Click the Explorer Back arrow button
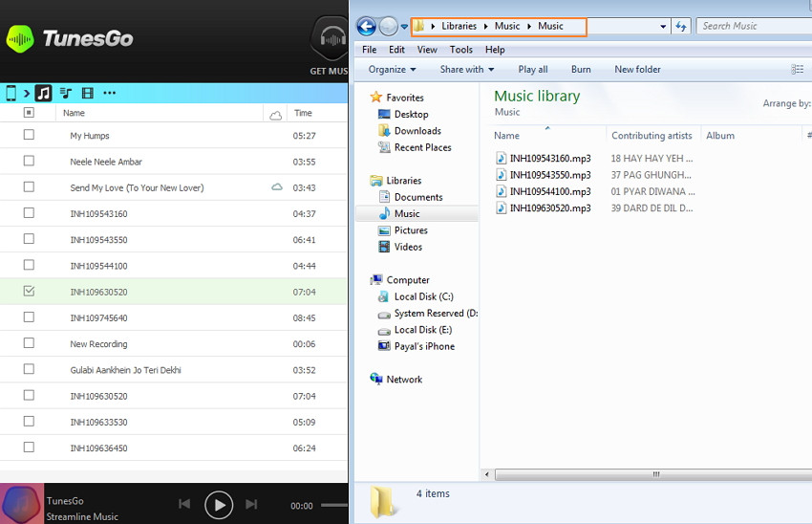Screen dimensions: 812x524 (x=366, y=27)
